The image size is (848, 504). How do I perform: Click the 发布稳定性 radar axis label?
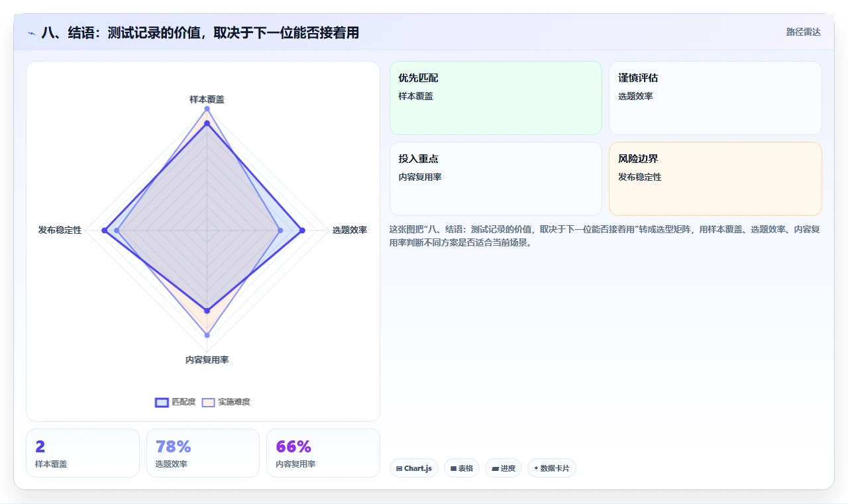[x=60, y=230]
